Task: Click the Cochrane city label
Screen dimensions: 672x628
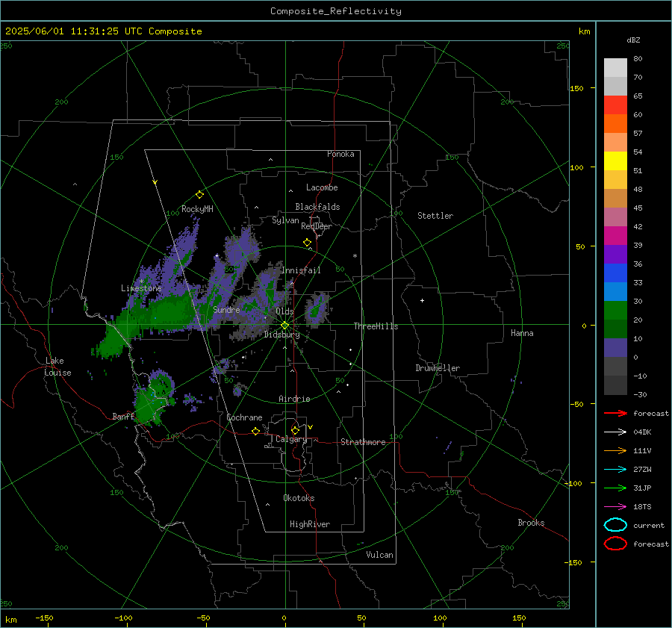Action: tap(244, 417)
